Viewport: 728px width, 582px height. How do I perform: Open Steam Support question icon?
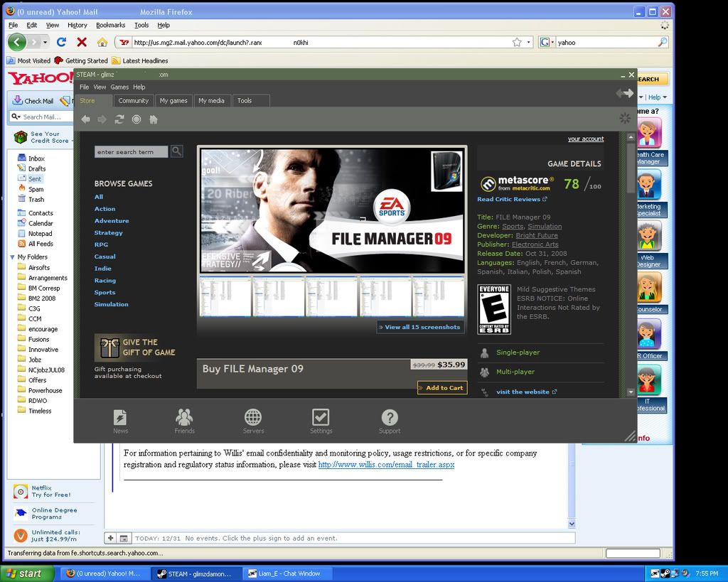pyautogui.click(x=390, y=417)
